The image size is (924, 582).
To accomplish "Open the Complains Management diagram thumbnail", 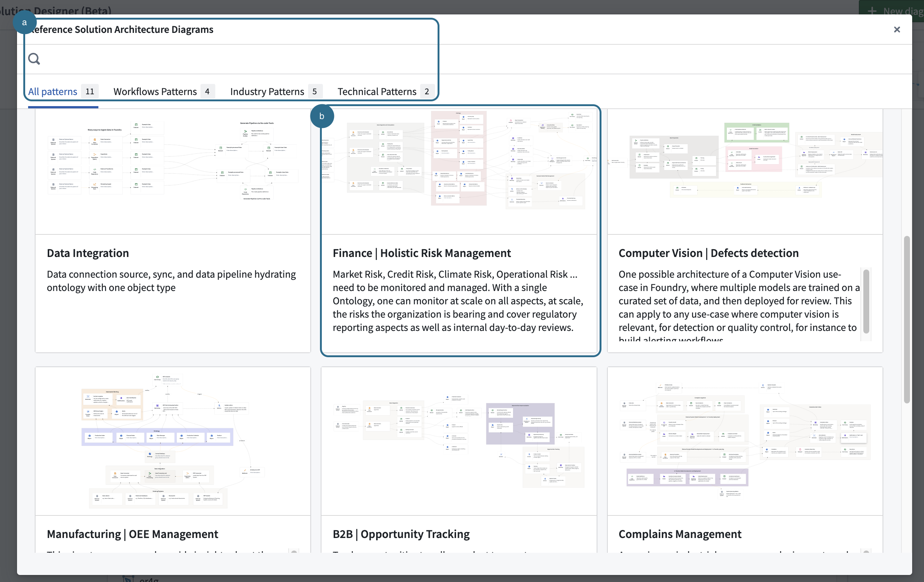I will click(x=745, y=441).
